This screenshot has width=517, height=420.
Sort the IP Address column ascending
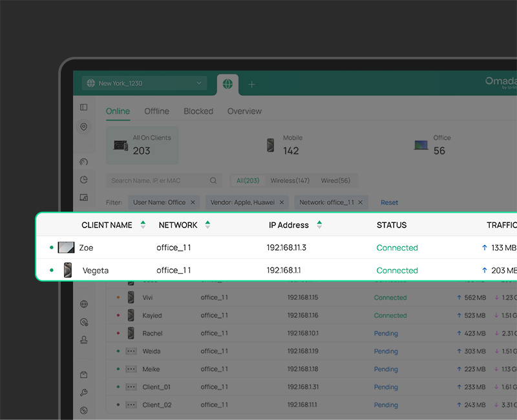[321, 222]
